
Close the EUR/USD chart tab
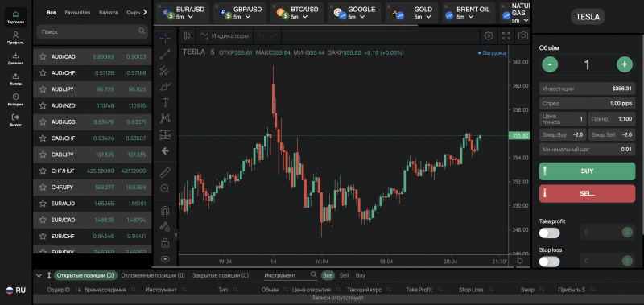159,6
